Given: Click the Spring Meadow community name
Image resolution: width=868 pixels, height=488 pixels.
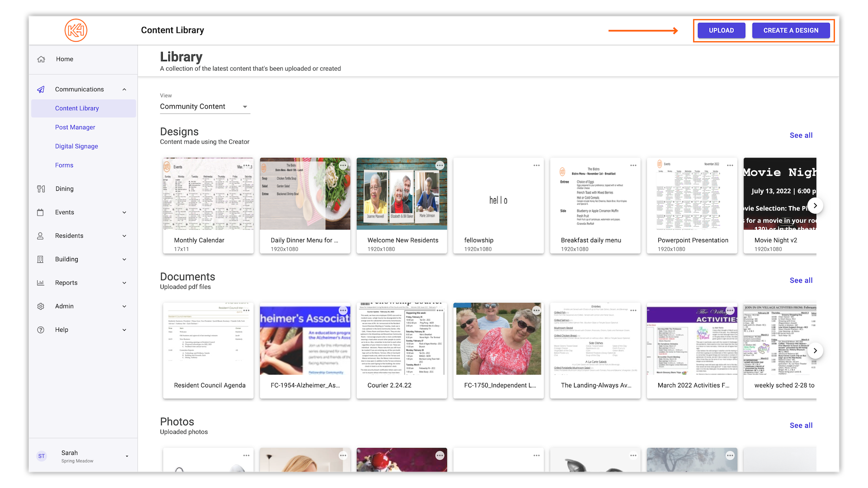Looking at the screenshot, I should (77, 461).
